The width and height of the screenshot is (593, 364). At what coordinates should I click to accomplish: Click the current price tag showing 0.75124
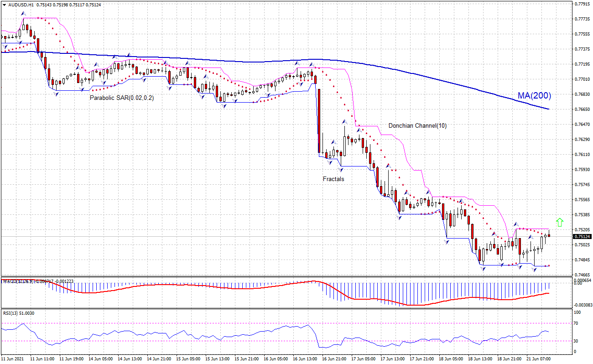[581, 236]
